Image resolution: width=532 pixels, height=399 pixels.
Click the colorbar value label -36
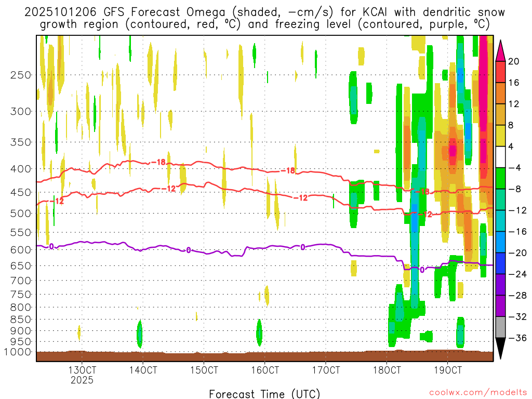coord(517,338)
